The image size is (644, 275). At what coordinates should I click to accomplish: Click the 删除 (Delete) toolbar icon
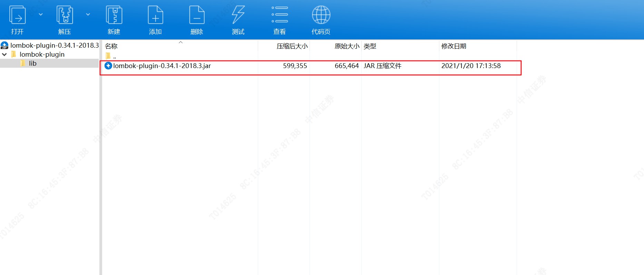click(x=197, y=15)
